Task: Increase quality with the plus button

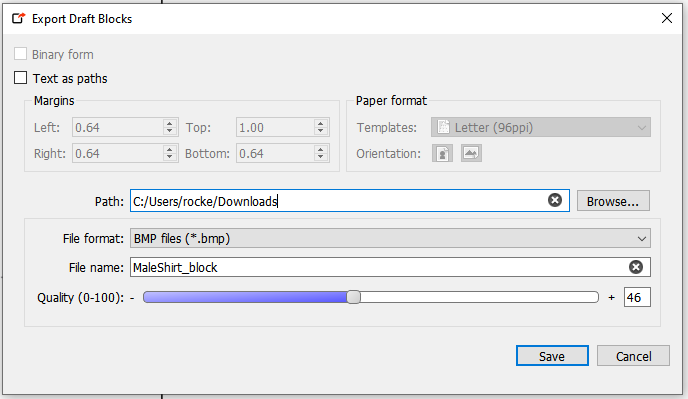Action: pyautogui.click(x=612, y=298)
